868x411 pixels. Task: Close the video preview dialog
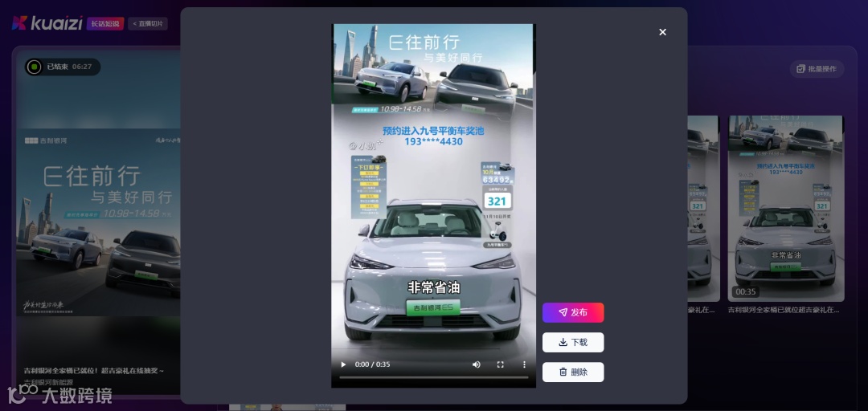662,32
